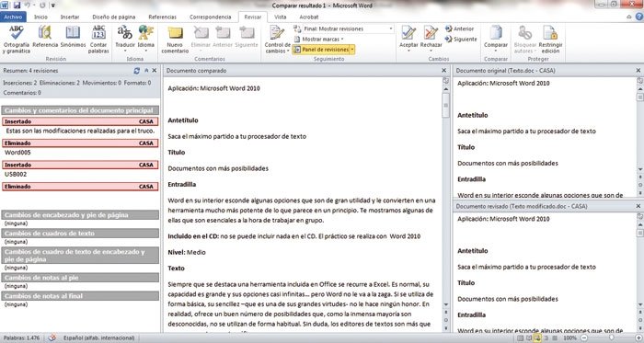Viewport: 644px width, 343px height.
Task: Go to Siguiente change in Cambios group
Action: 461,40
